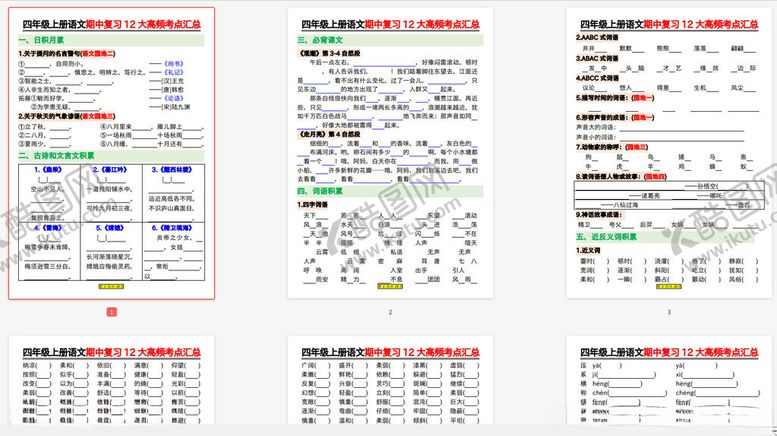
Task: Click the poem title 4.《雪梅》
Action: click(48, 228)
